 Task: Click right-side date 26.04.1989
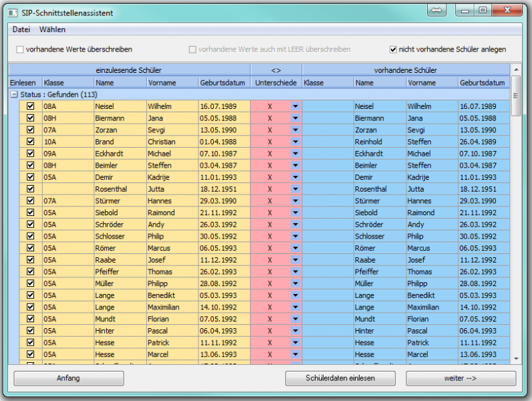(484, 142)
